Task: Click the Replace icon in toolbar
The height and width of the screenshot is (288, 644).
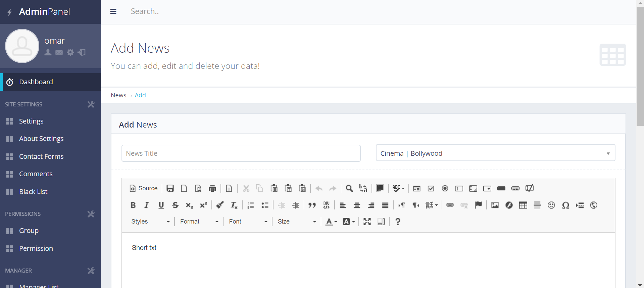Action: pos(363,188)
